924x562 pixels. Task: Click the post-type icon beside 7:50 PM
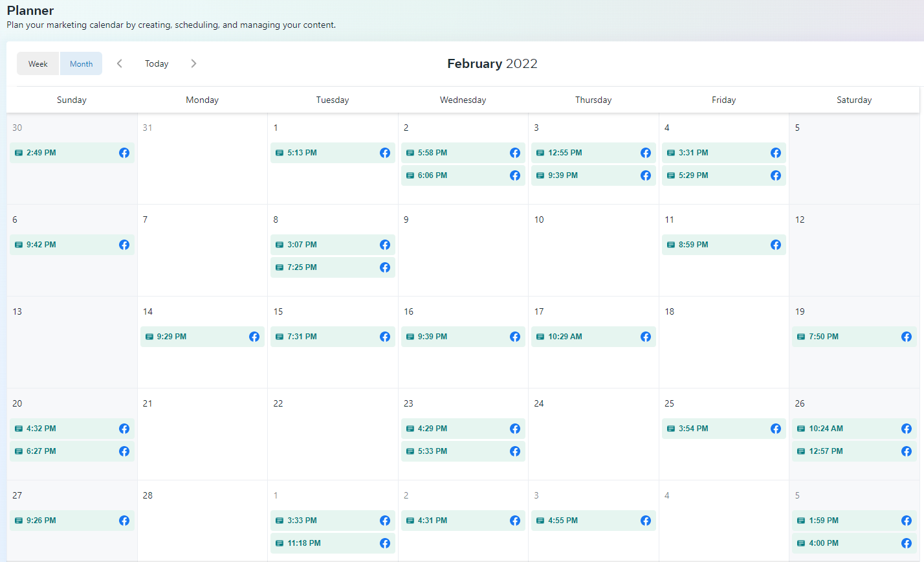[x=801, y=337]
